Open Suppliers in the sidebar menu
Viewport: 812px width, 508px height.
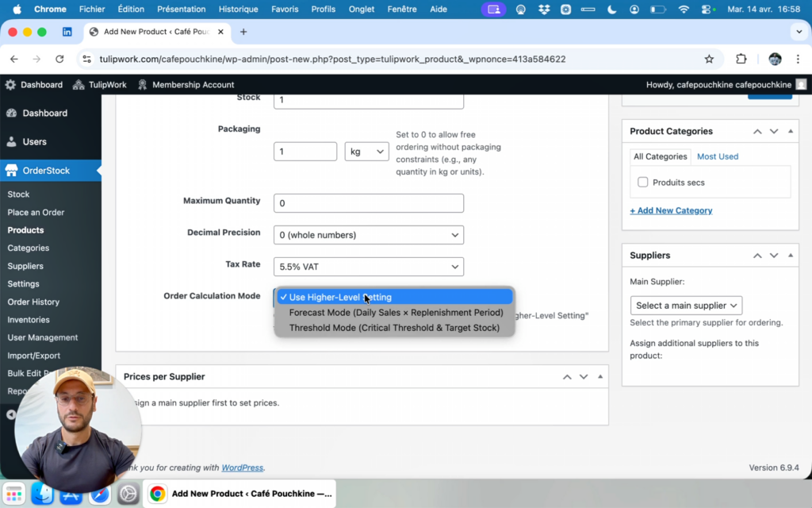pyautogui.click(x=25, y=266)
